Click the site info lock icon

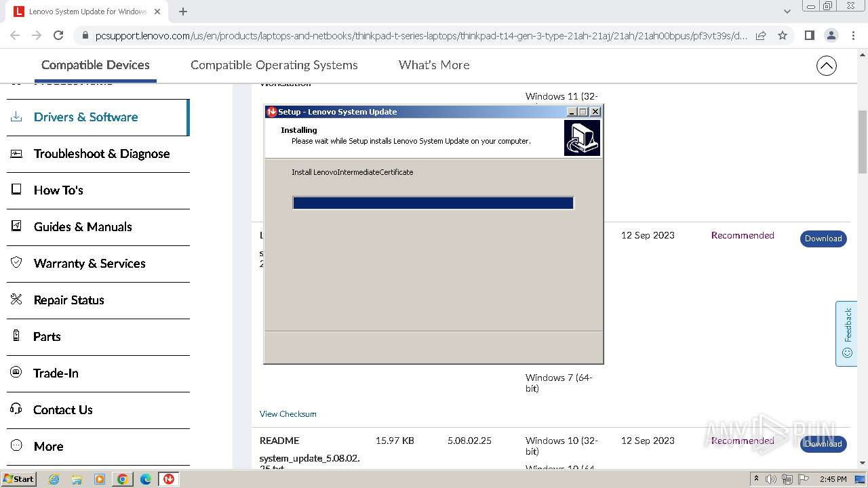[x=85, y=35]
